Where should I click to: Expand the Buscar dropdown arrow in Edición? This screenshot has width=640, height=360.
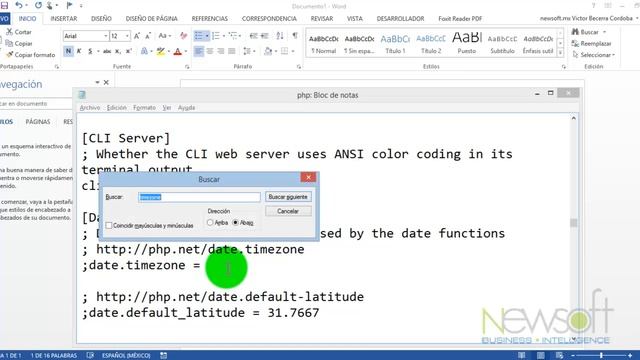[x=604, y=32]
